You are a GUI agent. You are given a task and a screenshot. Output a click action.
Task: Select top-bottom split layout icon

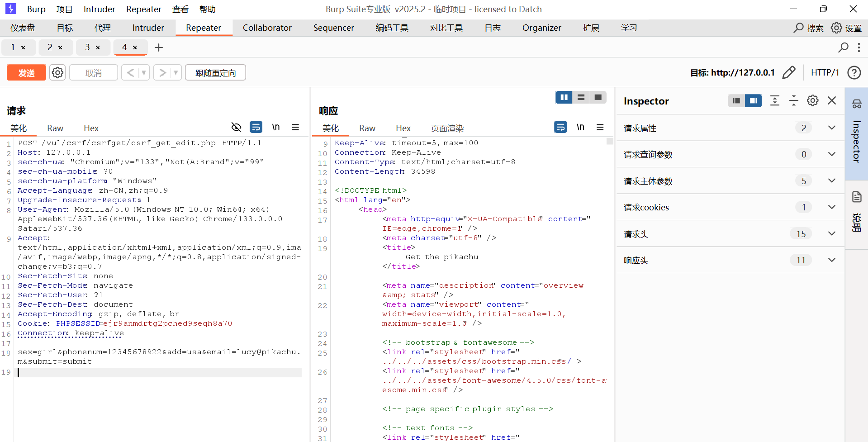pos(581,97)
